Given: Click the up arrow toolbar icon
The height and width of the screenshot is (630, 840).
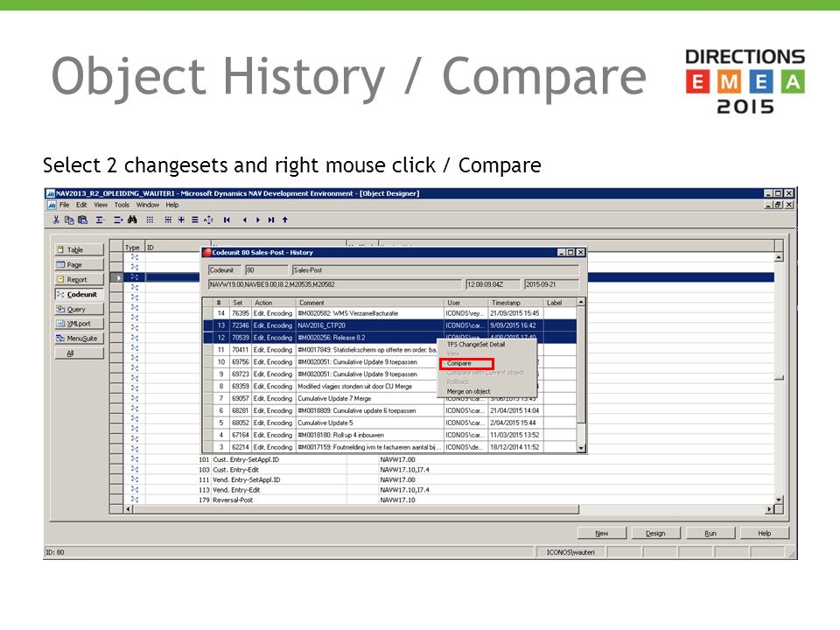Looking at the screenshot, I should point(285,220).
